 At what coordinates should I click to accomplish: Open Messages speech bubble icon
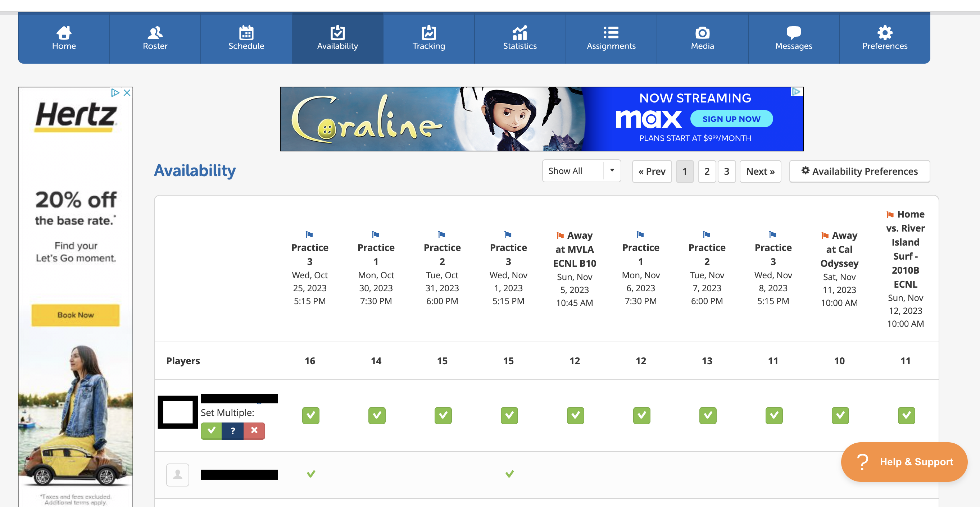tap(793, 33)
